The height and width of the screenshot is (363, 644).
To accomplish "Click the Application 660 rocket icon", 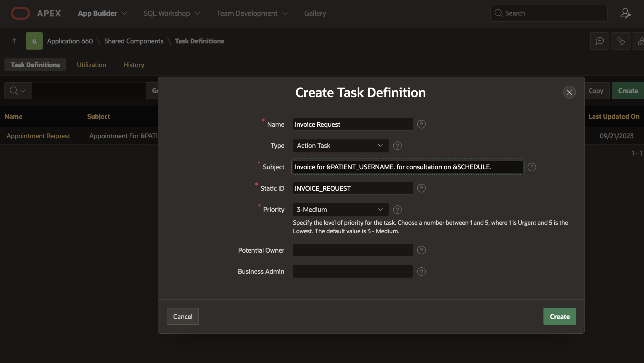I will pyautogui.click(x=34, y=41).
